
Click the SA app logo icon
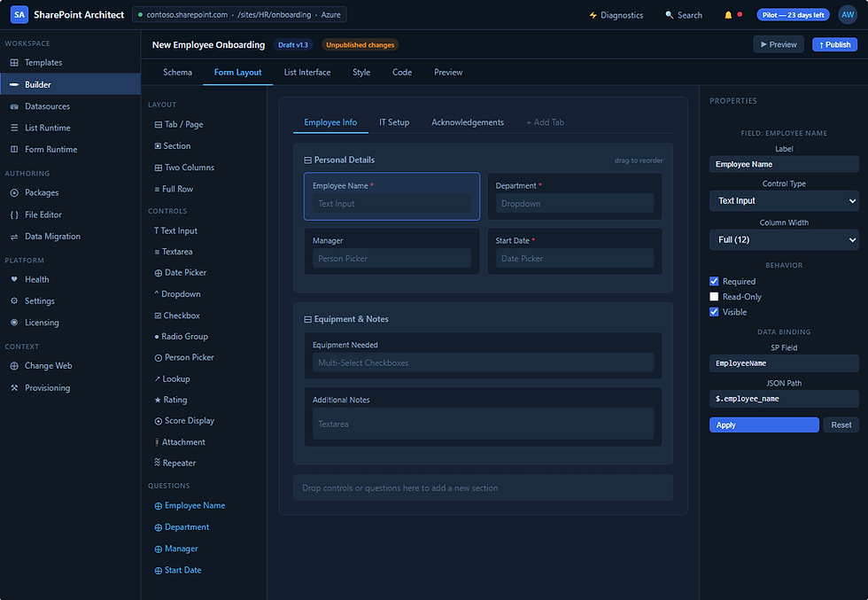19,15
